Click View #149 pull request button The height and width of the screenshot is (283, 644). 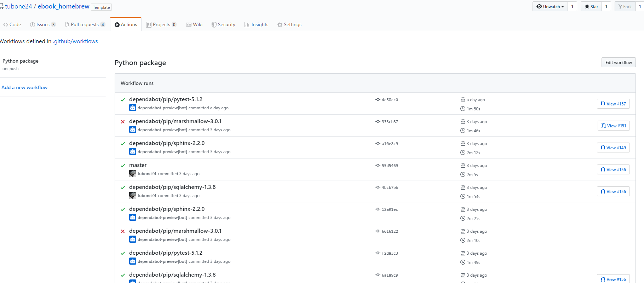click(x=613, y=148)
